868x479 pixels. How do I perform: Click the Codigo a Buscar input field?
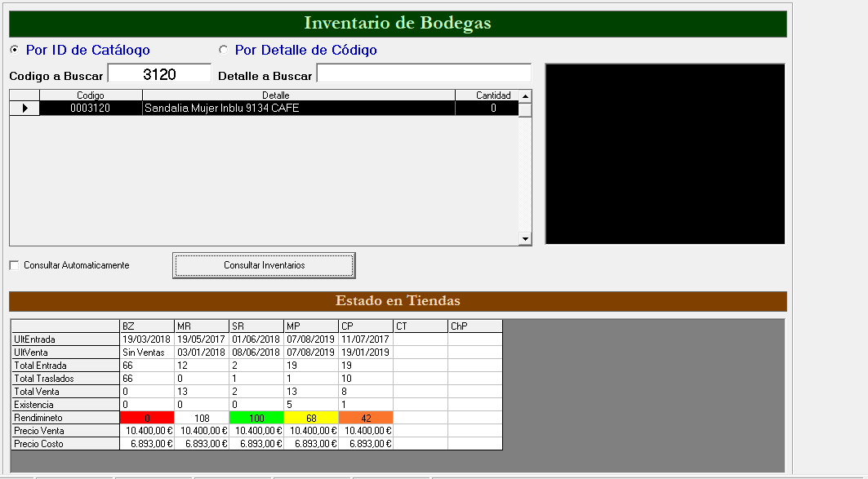[x=159, y=74]
